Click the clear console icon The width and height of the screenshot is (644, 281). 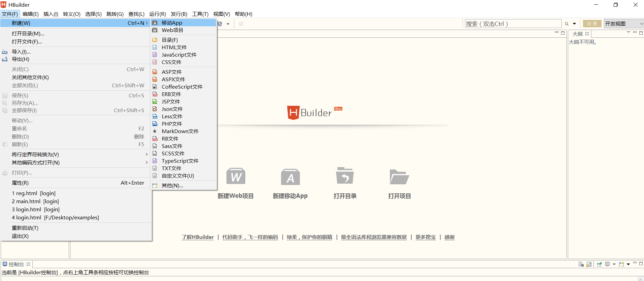click(581, 264)
